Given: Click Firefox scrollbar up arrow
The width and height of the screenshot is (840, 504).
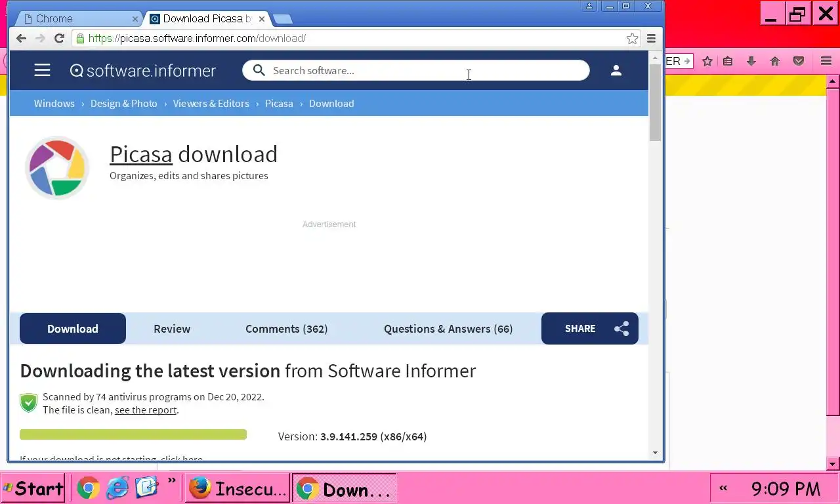Looking at the screenshot, I should point(833,82).
